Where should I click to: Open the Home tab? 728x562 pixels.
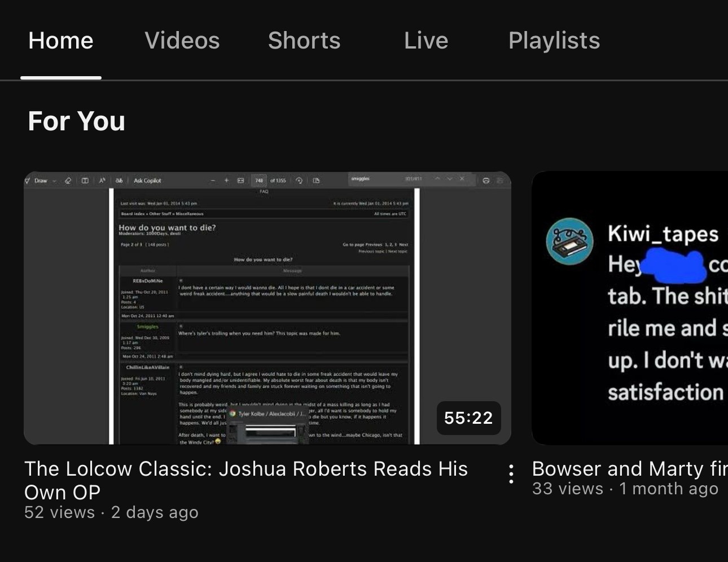61,41
